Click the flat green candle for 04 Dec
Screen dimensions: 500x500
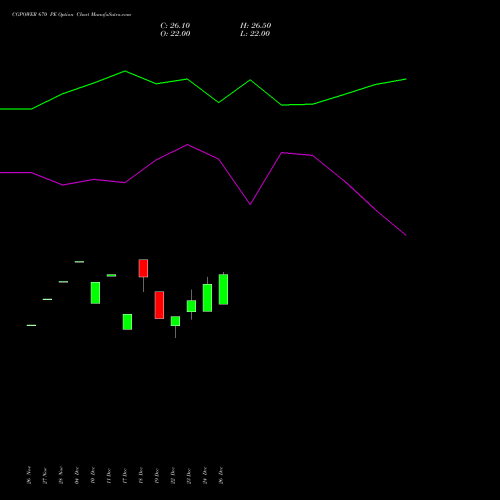tap(79, 262)
